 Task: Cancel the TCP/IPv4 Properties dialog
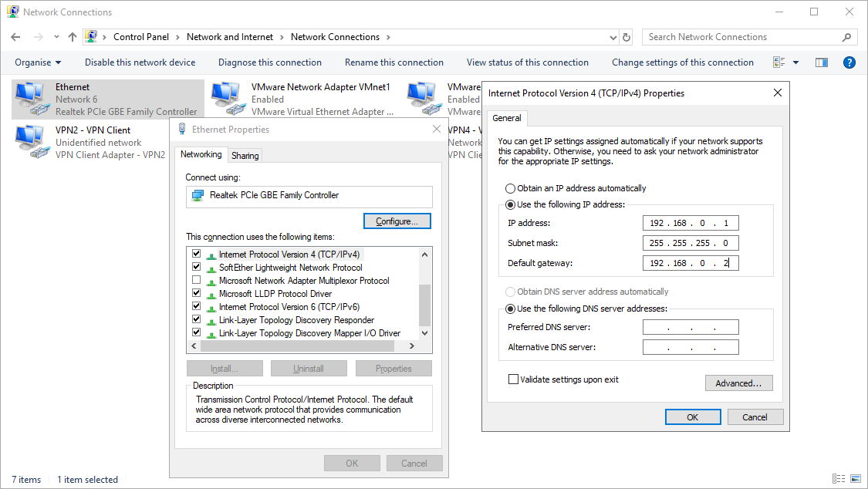point(755,417)
